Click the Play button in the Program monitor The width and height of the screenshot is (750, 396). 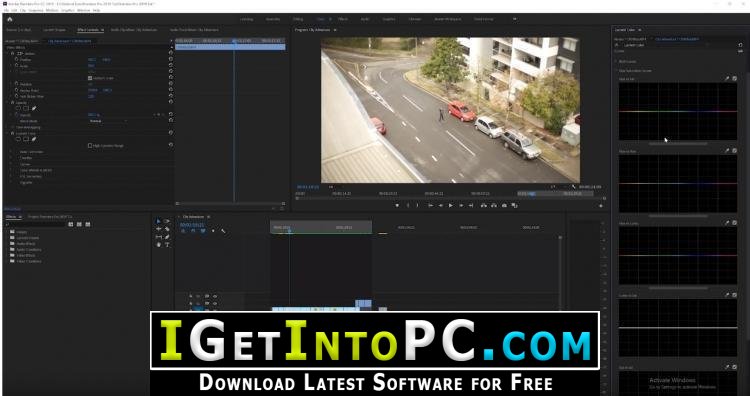point(451,205)
